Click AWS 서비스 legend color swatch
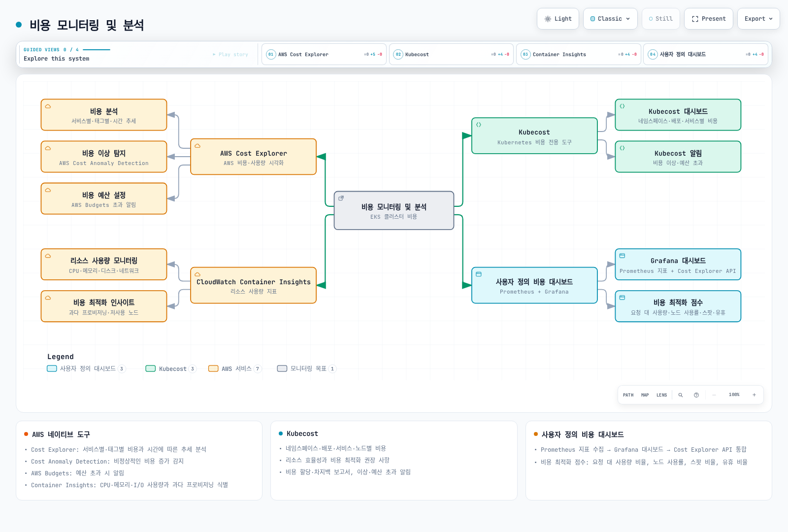788x532 pixels. (213, 368)
